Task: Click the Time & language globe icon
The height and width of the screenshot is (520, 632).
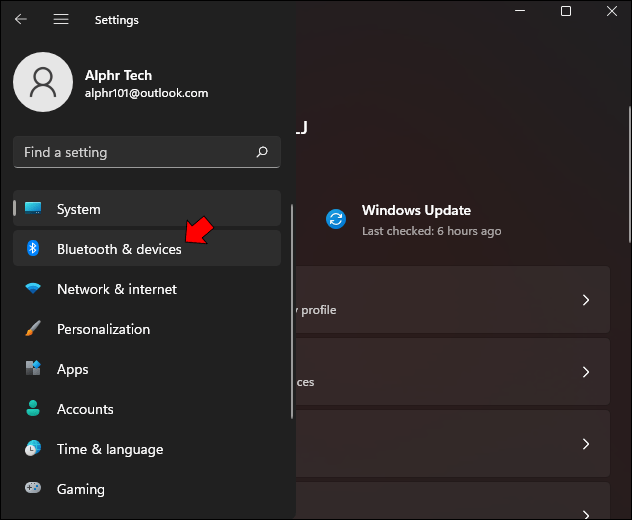Action: [x=33, y=448]
